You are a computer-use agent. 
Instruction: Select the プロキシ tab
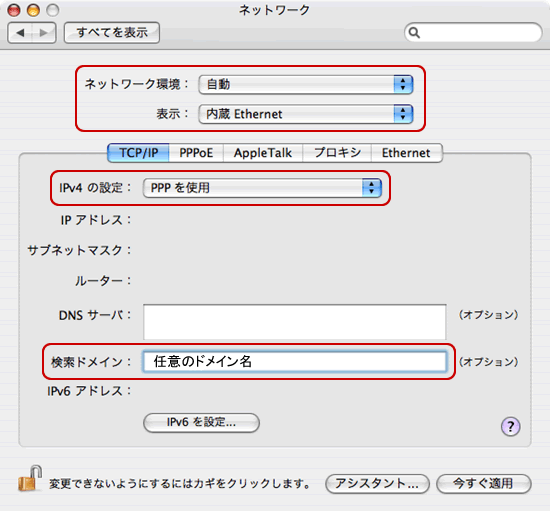click(337, 153)
